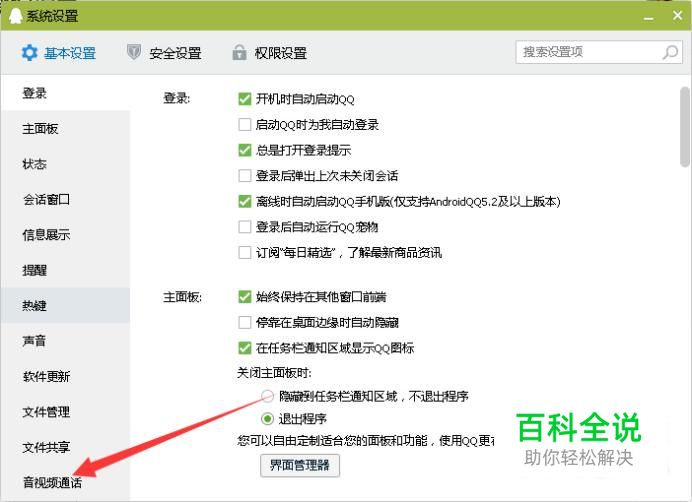Enable 登录后自动运行QQ宠物
This screenshot has height=502, width=692.
pos(244,227)
